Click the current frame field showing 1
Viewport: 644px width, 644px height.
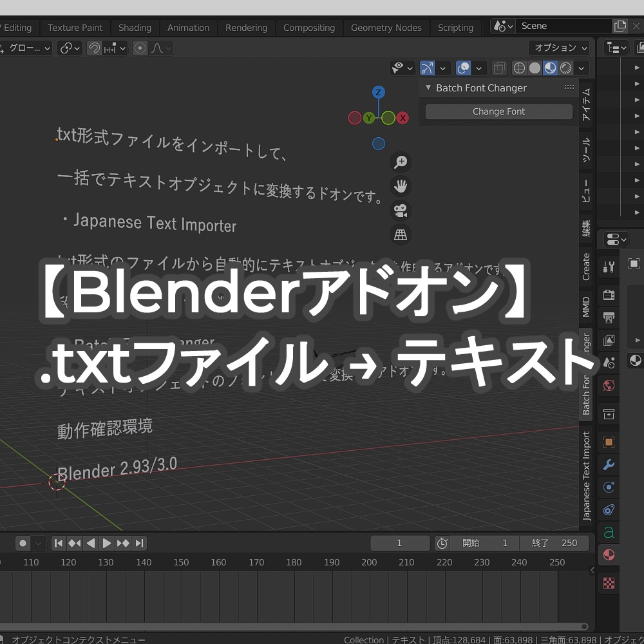point(400,543)
